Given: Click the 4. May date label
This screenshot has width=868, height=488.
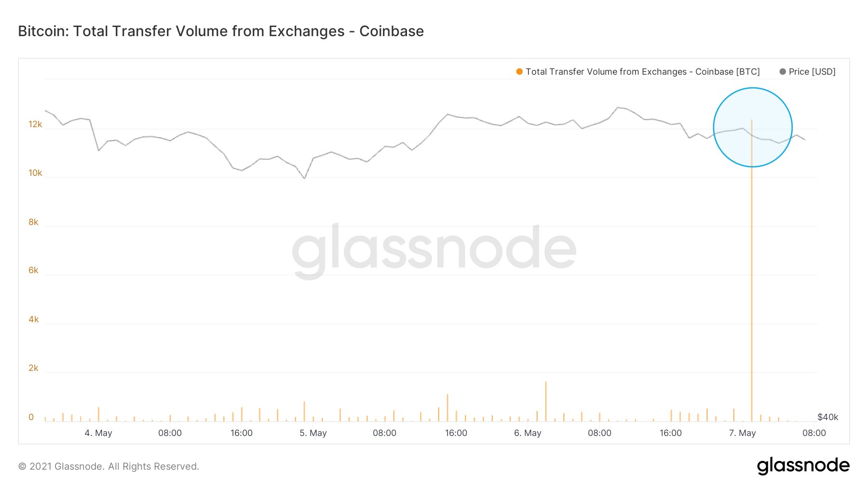Looking at the screenshot, I should pos(98,433).
